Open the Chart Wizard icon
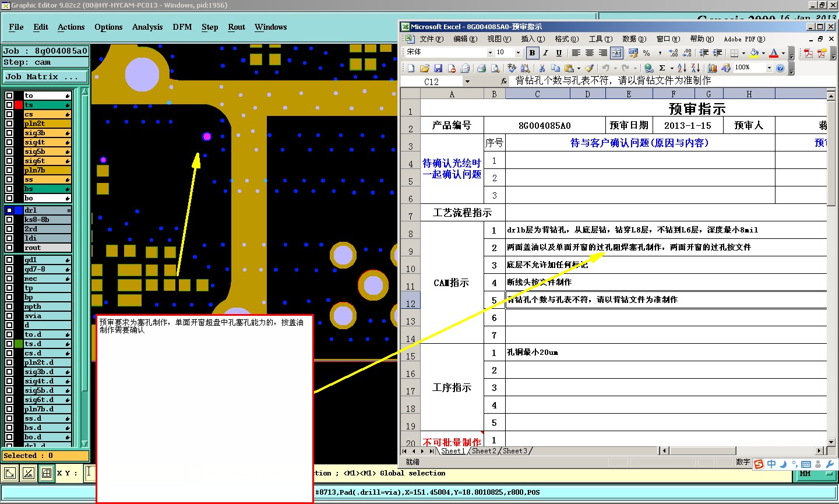Screen dimensions: 839x504 click(712, 68)
